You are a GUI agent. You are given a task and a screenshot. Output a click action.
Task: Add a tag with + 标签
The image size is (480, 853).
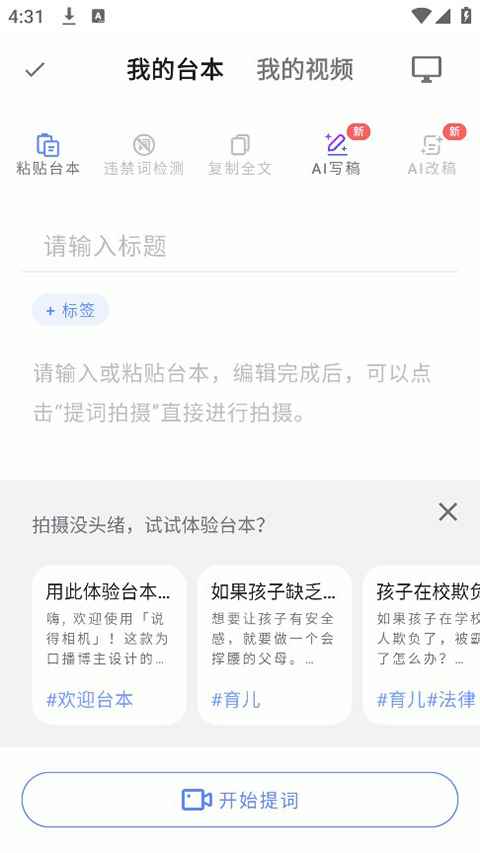pos(70,310)
